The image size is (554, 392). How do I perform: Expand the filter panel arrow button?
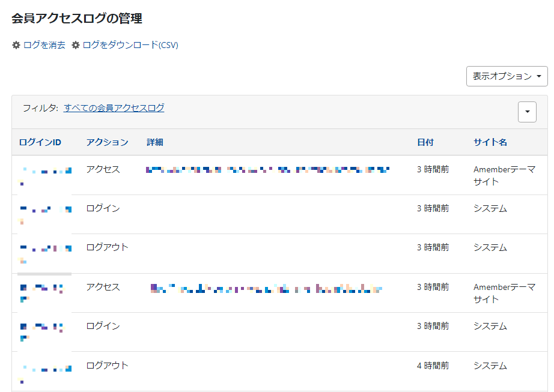point(527,112)
